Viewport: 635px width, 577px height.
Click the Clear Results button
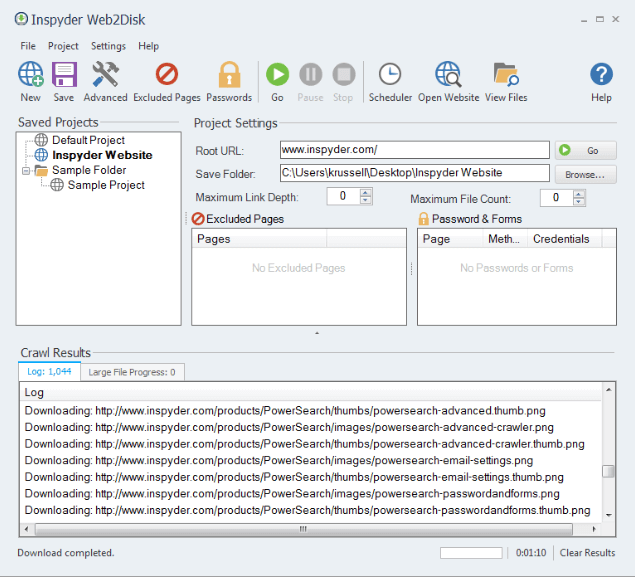(x=587, y=553)
